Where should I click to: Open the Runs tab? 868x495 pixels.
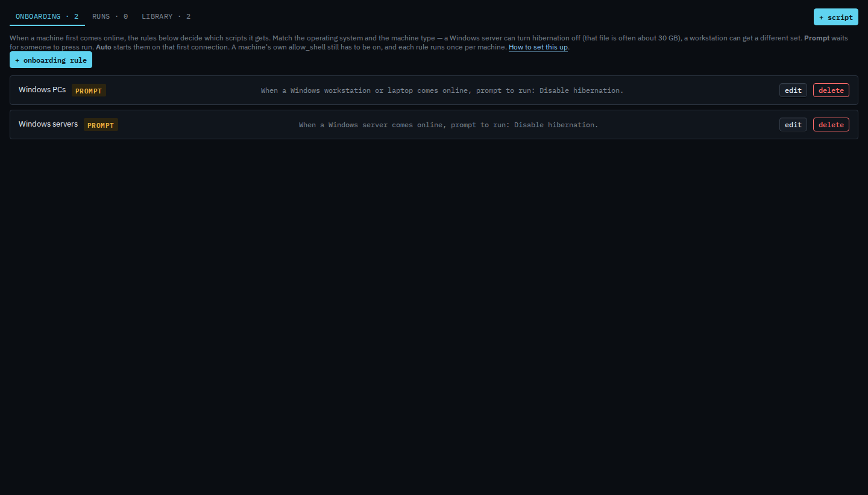(110, 17)
